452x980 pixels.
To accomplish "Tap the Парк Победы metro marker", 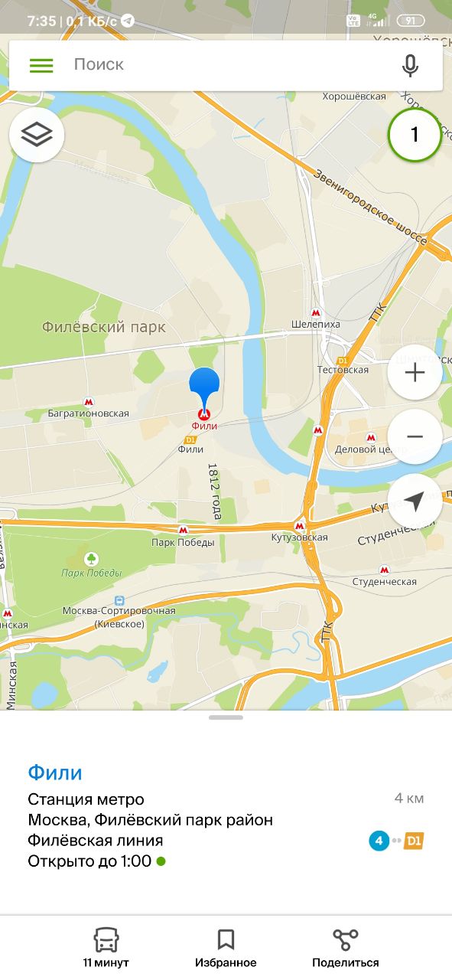I will click(x=183, y=530).
